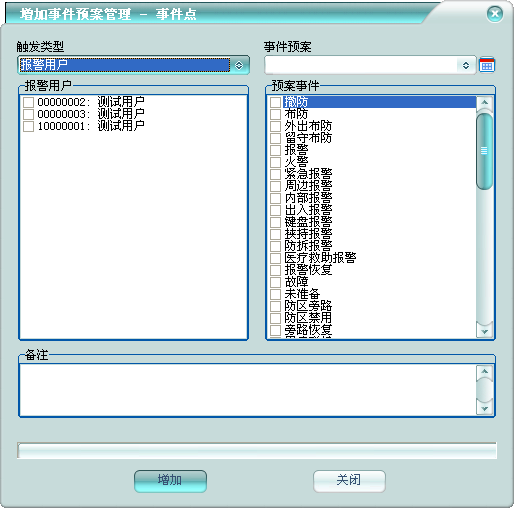This screenshot has width=514, height=508.
Task: Click the 增加 button
Action: click(x=170, y=481)
